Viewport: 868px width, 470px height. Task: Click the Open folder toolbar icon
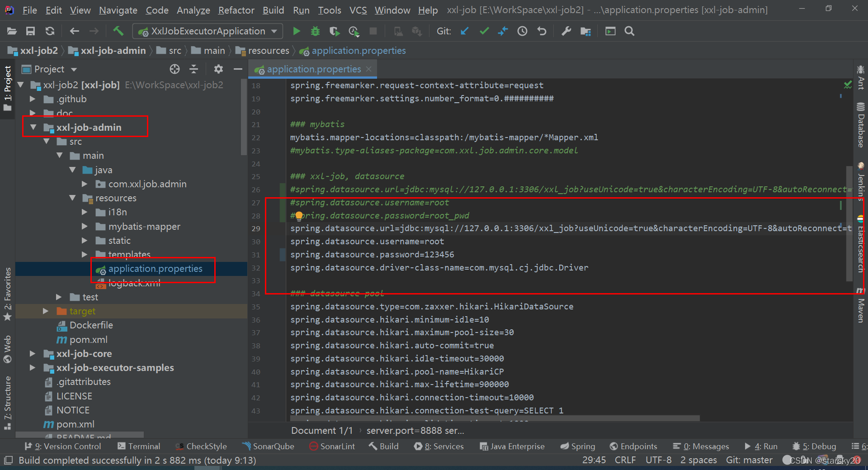pos(12,31)
